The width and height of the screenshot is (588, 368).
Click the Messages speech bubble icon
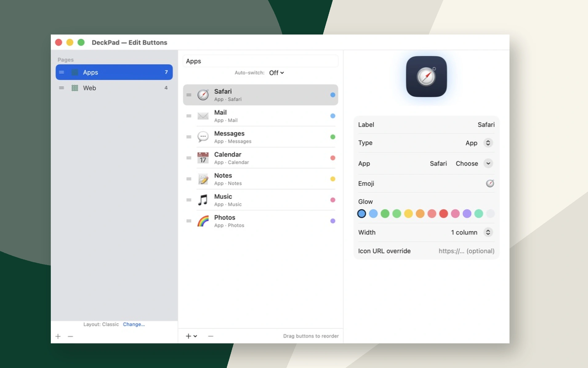coord(203,137)
